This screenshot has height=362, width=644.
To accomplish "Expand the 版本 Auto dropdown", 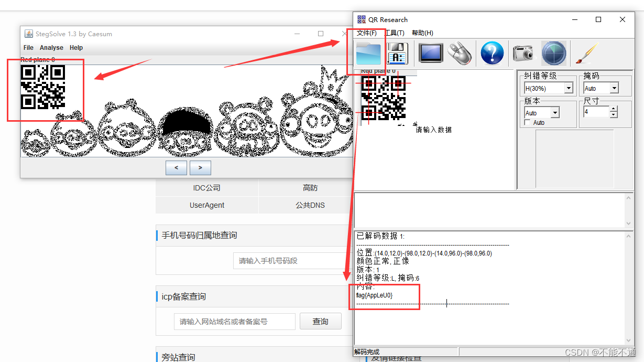I will point(555,113).
